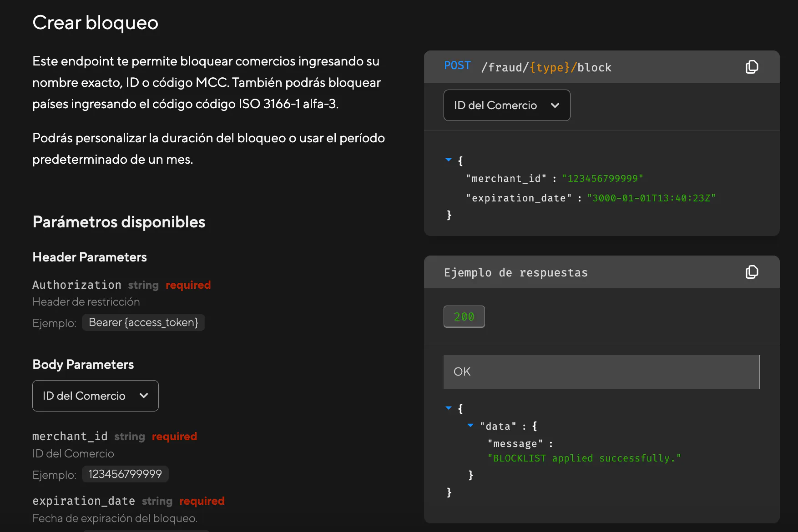Click the POST method label
The height and width of the screenshot is (532, 798).
point(457,66)
